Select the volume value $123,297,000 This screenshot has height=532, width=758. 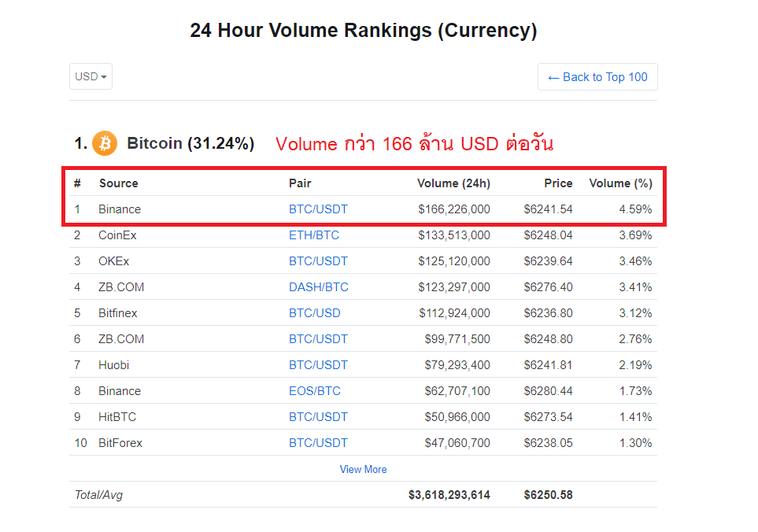[x=454, y=287]
